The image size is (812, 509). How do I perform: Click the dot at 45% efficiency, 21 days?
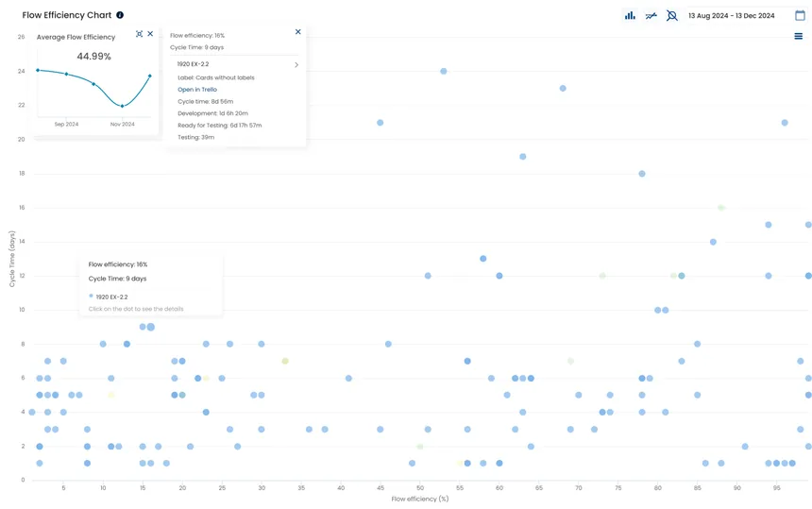[x=381, y=123]
